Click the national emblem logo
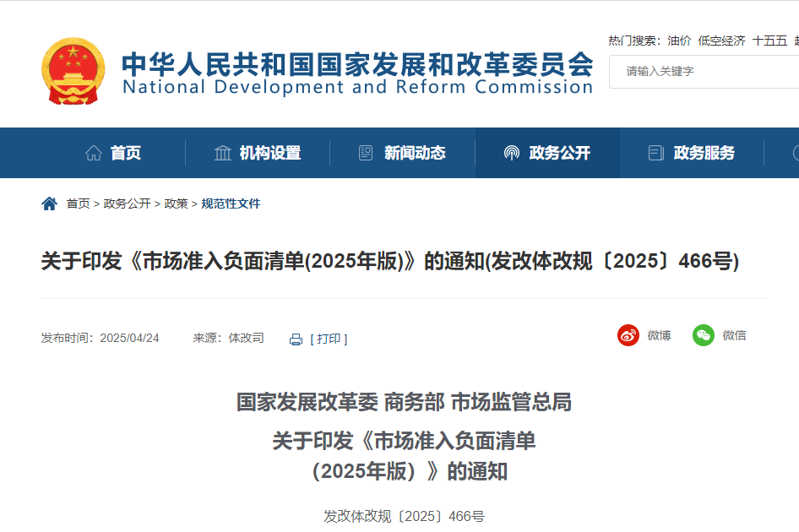 [x=73, y=70]
